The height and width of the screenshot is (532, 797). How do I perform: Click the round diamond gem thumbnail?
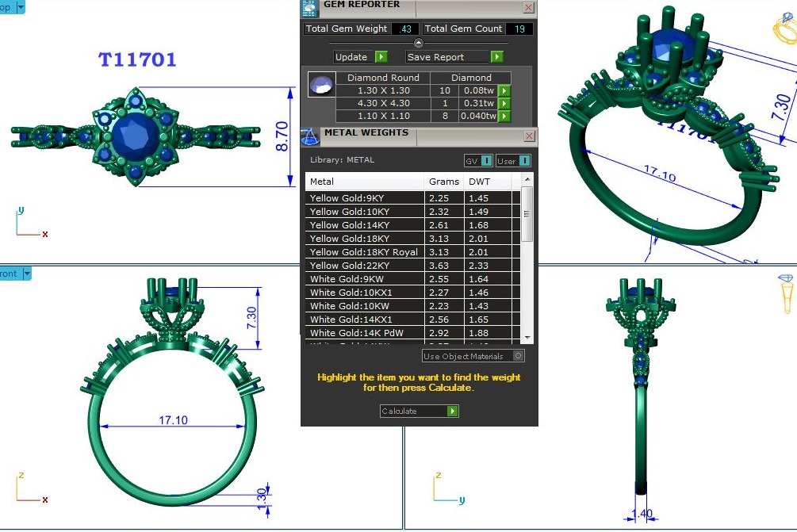[321, 85]
